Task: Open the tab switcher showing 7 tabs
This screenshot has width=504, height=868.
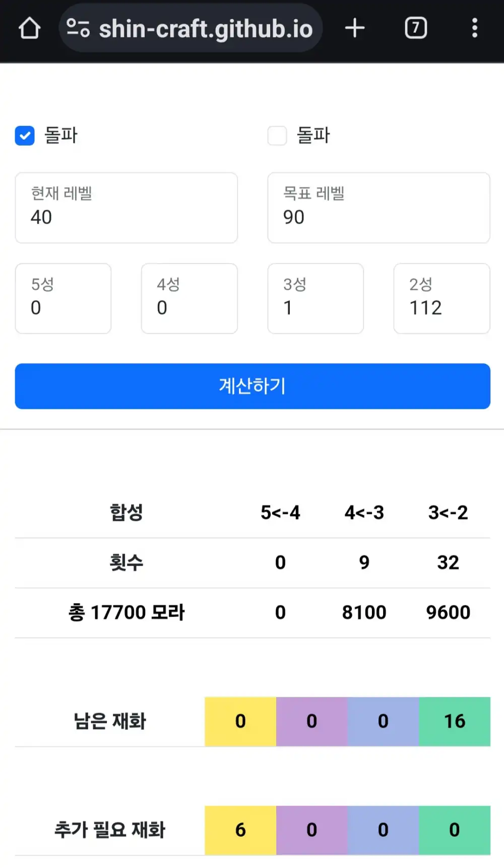Action: [416, 28]
